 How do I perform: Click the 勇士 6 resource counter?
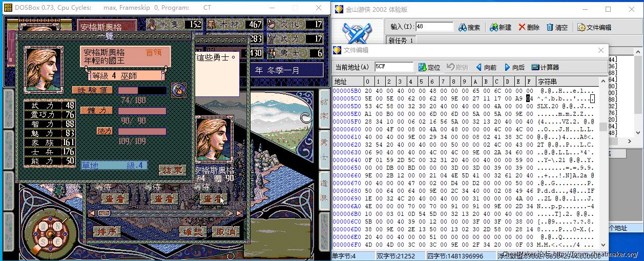(x=296, y=53)
